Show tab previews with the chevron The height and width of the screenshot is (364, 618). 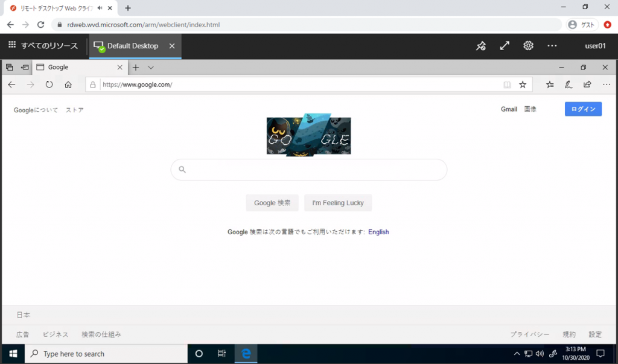[151, 68]
